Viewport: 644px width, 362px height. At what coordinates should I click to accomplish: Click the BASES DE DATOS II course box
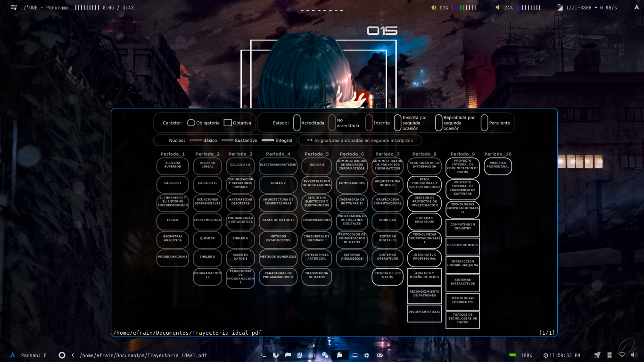278,221
